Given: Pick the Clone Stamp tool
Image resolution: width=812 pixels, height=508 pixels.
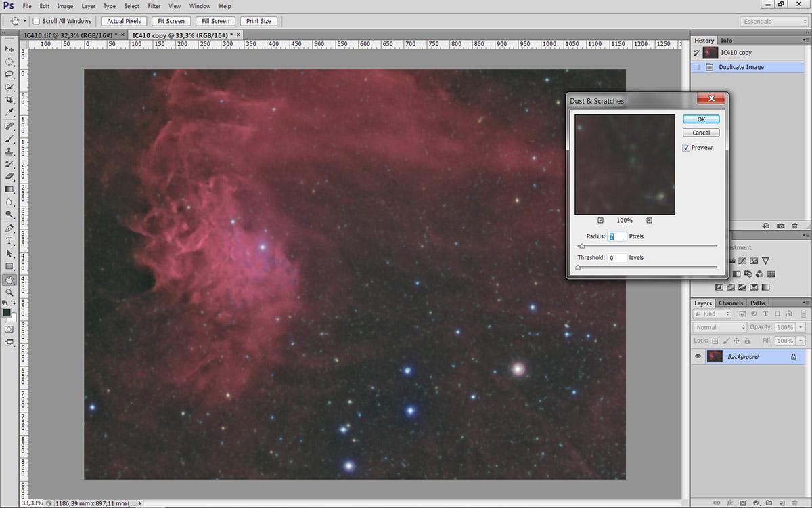Looking at the screenshot, I should click(9, 151).
